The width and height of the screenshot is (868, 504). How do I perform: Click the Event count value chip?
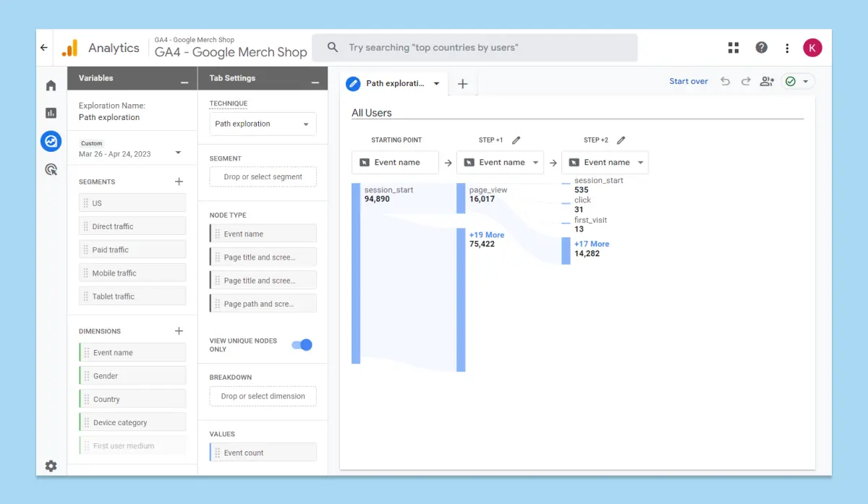coord(263,453)
